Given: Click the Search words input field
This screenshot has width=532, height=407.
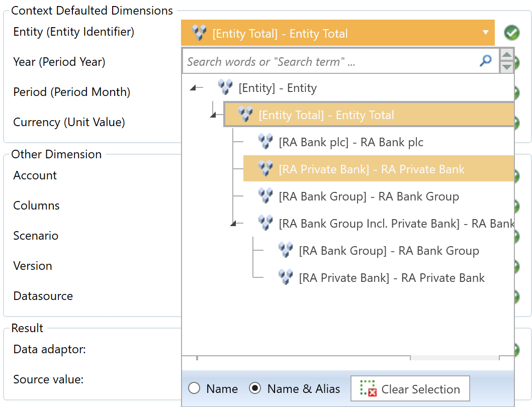Looking at the screenshot, I should click(x=327, y=62).
